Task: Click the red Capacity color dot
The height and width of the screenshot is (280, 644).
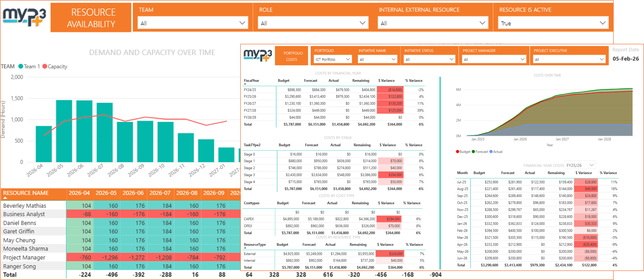Action: click(45, 66)
